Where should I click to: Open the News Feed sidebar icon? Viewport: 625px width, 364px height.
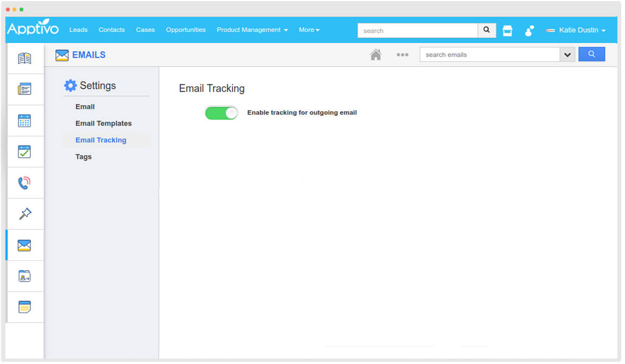[25, 58]
